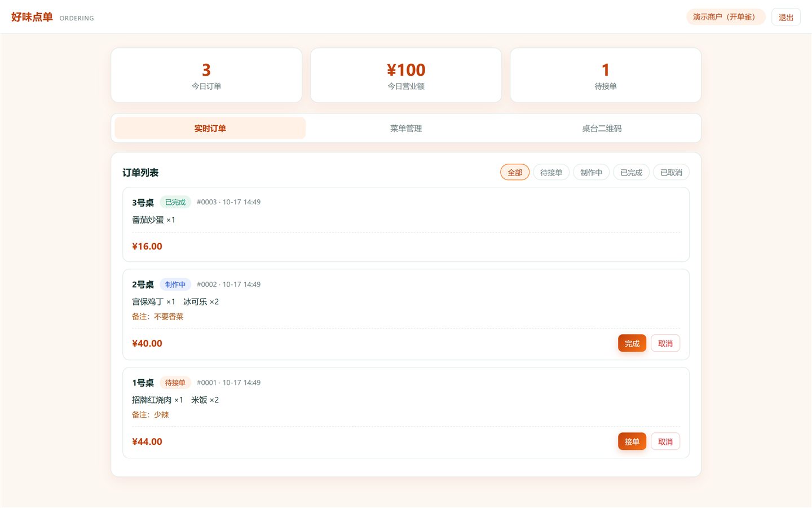Click order number #0002 text
812x508 pixels.
[x=207, y=284]
